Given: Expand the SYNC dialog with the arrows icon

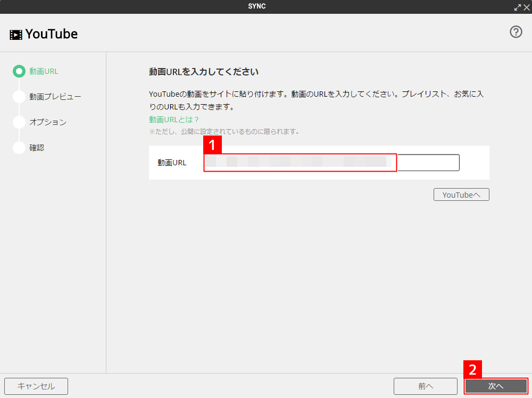Looking at the screenshot, I should click(x=518, y=7).
